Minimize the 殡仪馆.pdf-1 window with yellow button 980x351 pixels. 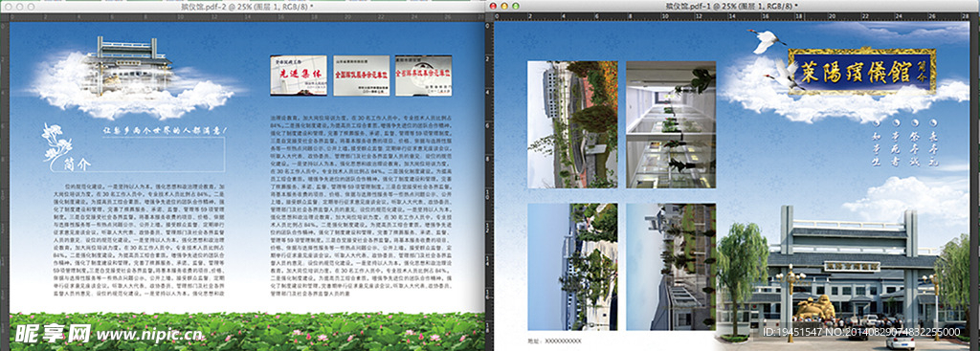503,6
